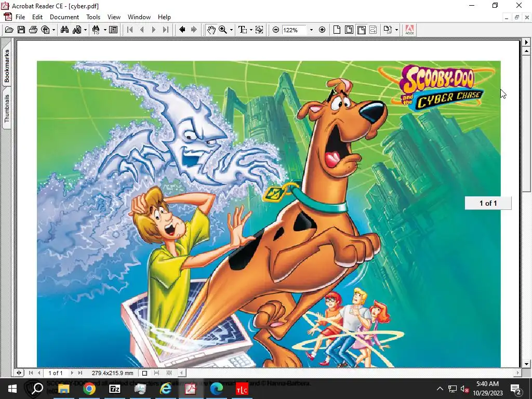Open the dropdown next to Find next icon

tap(105, 30)
